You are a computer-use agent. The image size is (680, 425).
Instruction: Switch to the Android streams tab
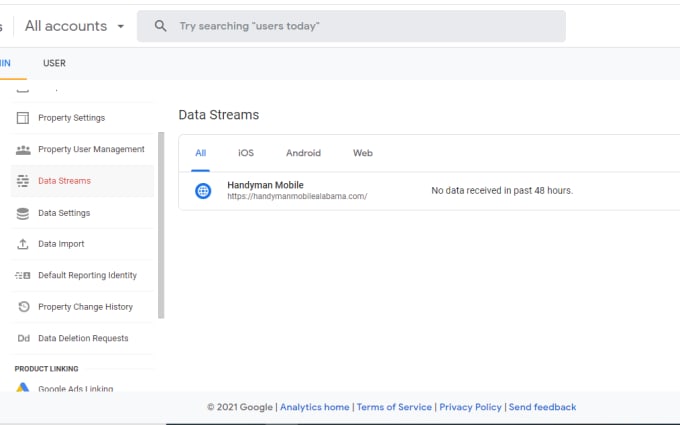coord(303,153)
